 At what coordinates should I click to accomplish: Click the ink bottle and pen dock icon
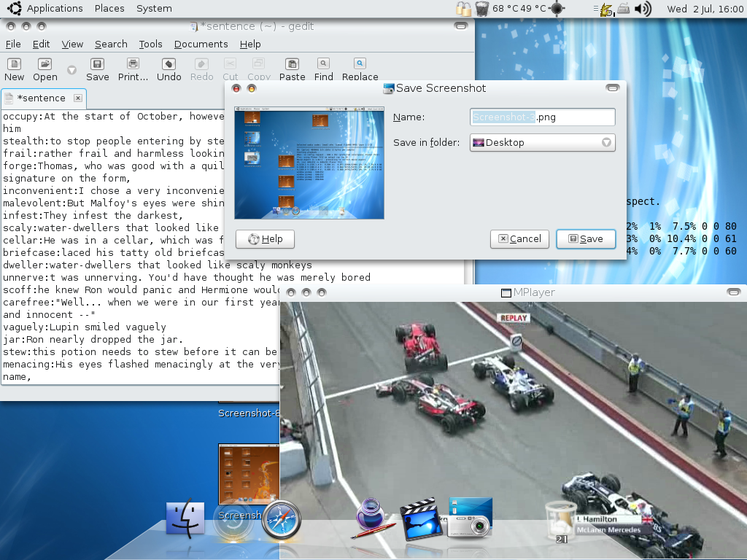[x=372, y=518]
